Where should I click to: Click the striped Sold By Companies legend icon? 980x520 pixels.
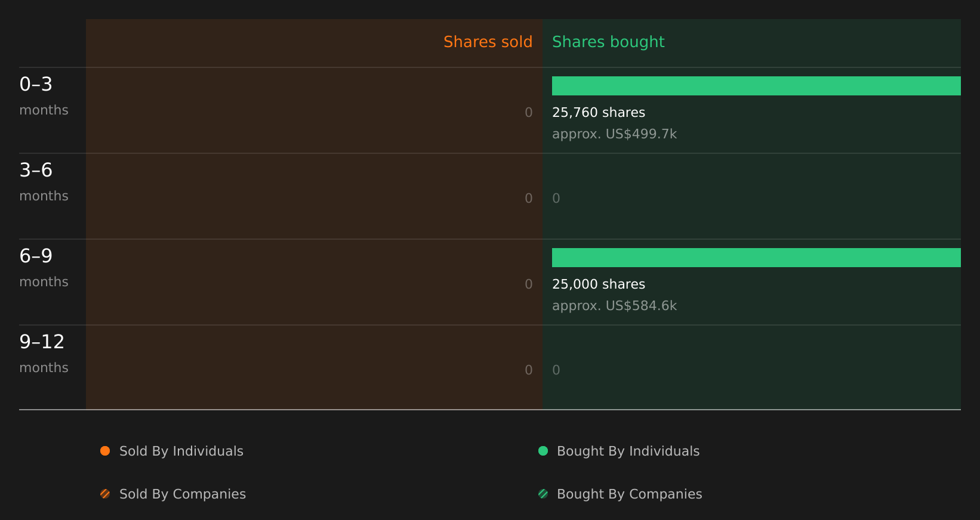(x=105, y=494)
